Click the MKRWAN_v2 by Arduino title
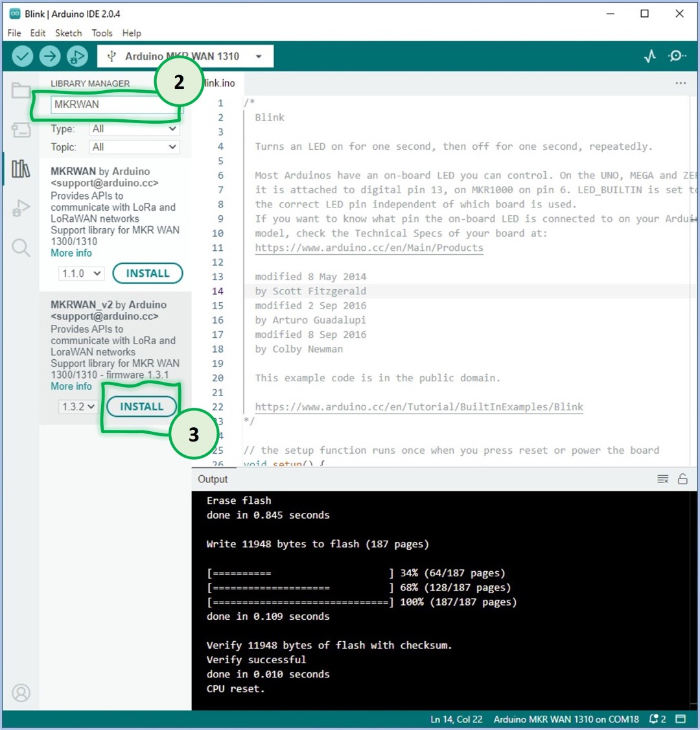Image resolution: width=700 pixels, height=730 pixels. pyautogui.click(x=108, y=305)
